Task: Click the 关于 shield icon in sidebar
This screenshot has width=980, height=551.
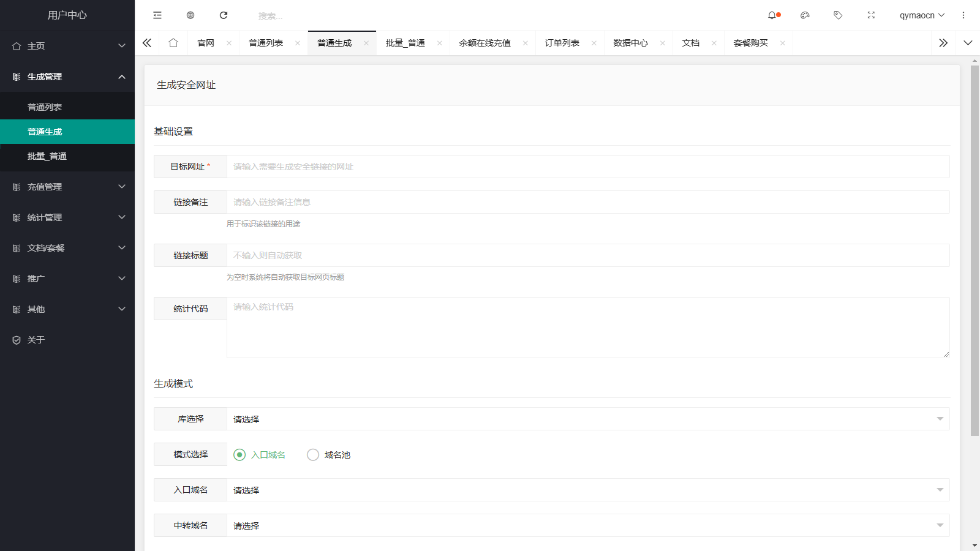Action: pos(16,339)
